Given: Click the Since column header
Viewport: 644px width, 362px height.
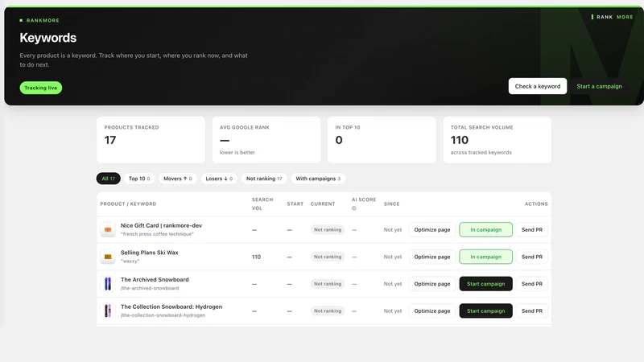Looking at the screenshot, I should pyautogui.click(x=391, y=204).
